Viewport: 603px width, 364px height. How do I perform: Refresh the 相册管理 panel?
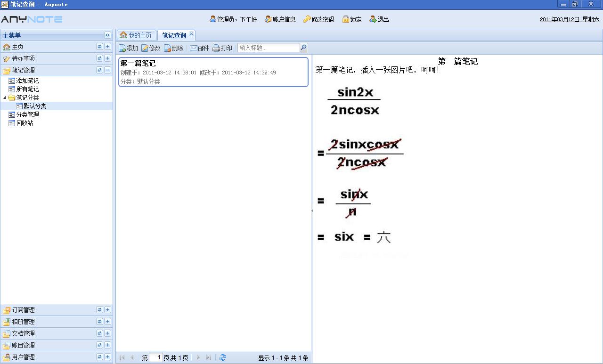99,322
